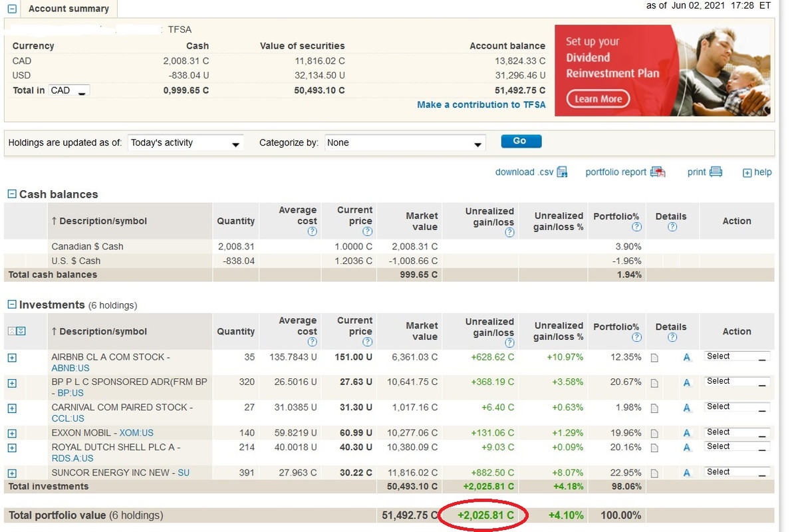Click Unrealized gain/loss help icon in Investments
Viewport: 794px width, 532px height.
[509, 342]
